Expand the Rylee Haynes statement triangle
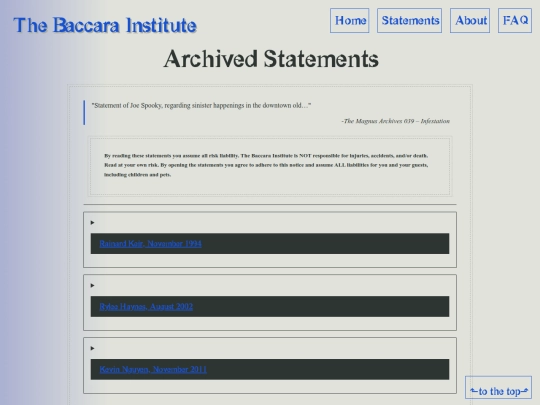This screenshot has height=405, width=540. point(92,285)
